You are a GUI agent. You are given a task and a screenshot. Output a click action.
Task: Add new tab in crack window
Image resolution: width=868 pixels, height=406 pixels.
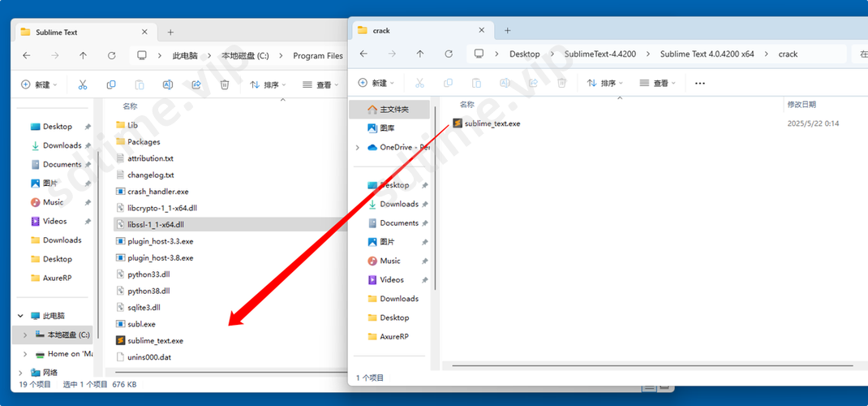point(508,31)
